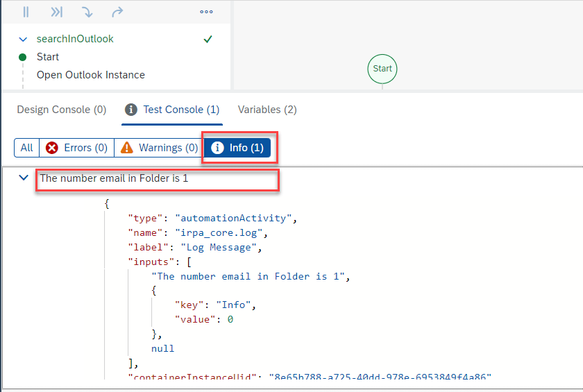
Task: Switch to the Design Console tab
Action: [61, 110]
